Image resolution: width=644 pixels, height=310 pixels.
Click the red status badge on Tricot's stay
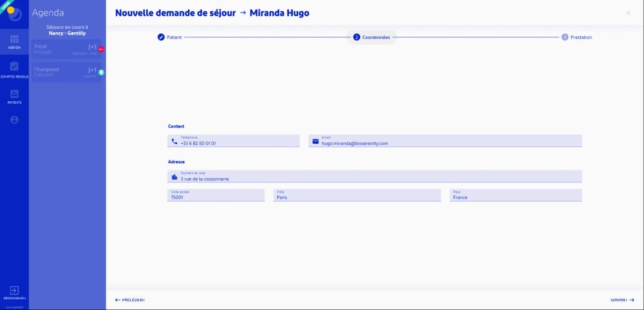101,49
